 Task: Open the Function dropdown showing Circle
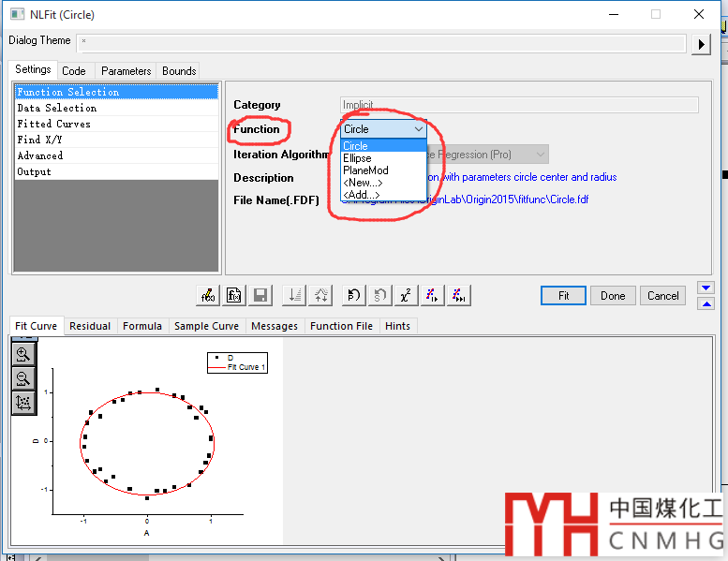(383, 129)
